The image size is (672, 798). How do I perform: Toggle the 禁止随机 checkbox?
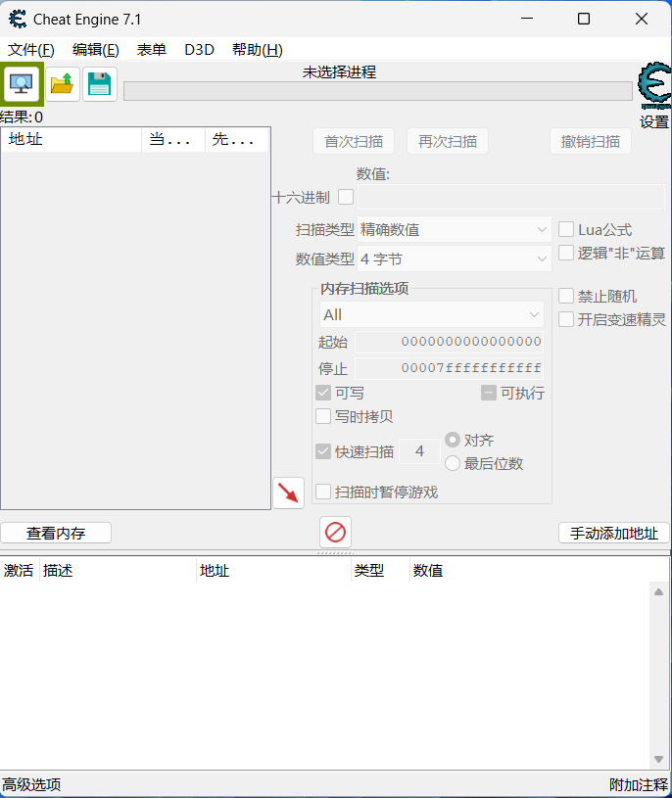[566, 296]
